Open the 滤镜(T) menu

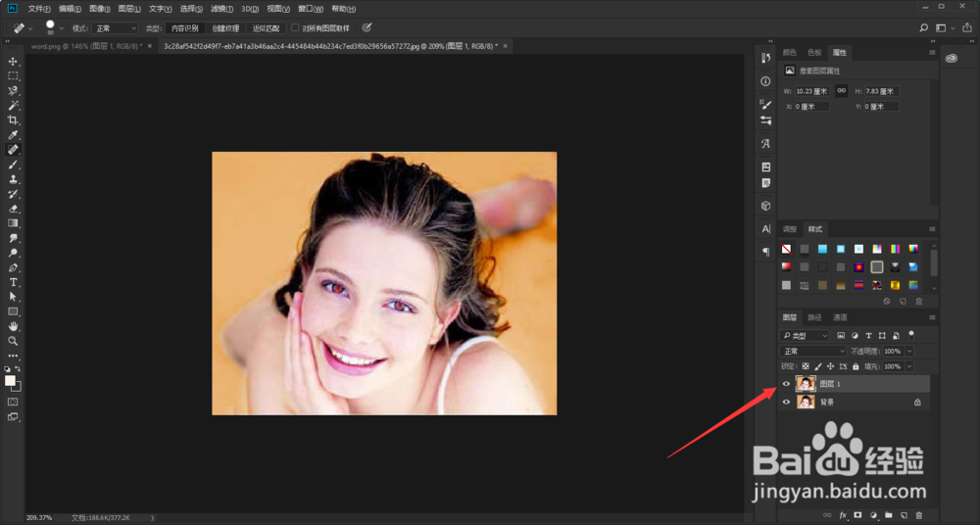(221, 9)
